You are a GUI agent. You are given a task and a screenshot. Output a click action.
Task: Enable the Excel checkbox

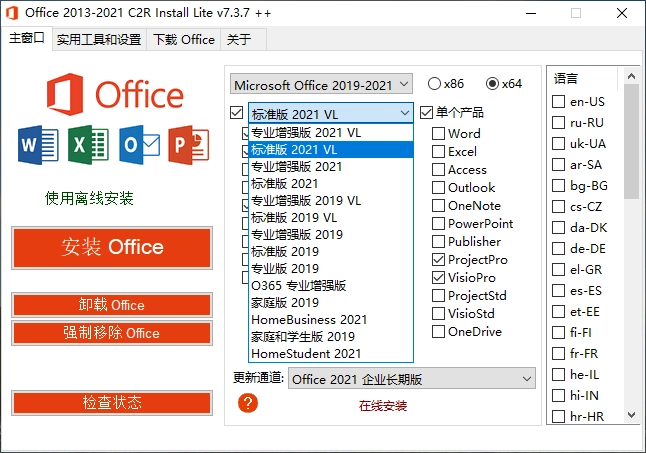pyautogui.click(x=438, y=152)
